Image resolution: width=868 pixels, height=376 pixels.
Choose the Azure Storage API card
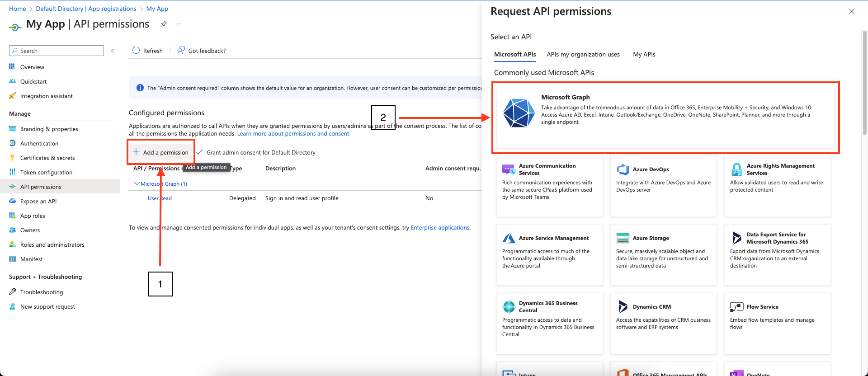coord(663,255)
